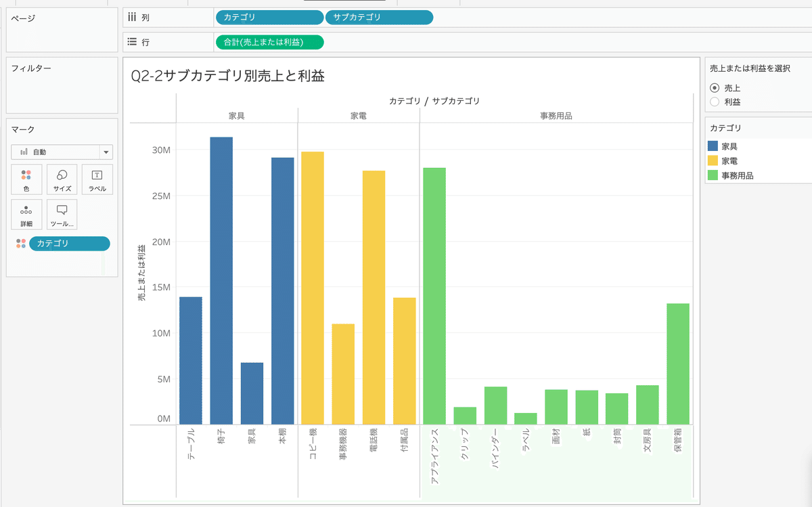The width and height of the screenshot is (812, 507).
Task: Click the カテゴリ pill on Columns shelf
Action: pos(269,18)
